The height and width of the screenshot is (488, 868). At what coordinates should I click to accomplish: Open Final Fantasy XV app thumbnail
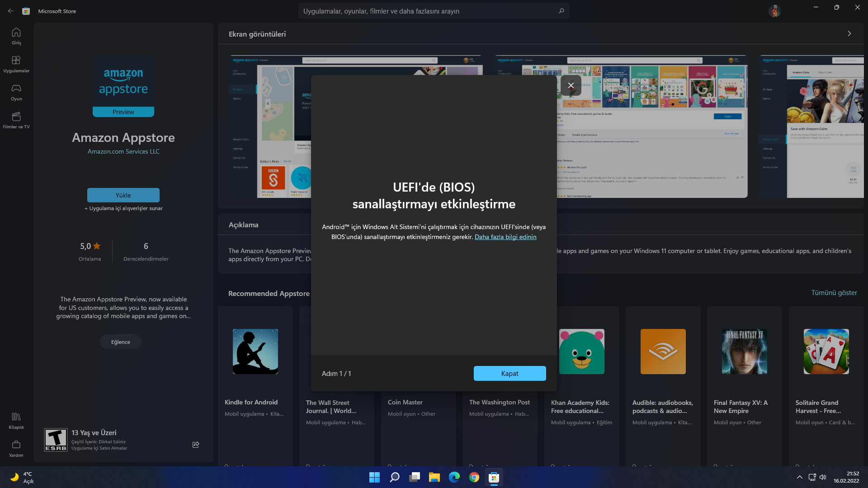click(x=744, y=352)
